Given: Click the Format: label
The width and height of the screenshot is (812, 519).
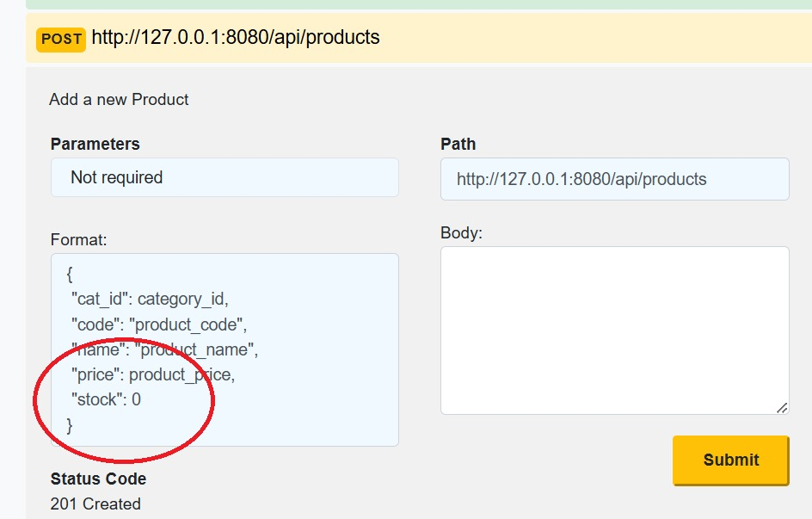Looking at the screenshot, I should 77,239.
